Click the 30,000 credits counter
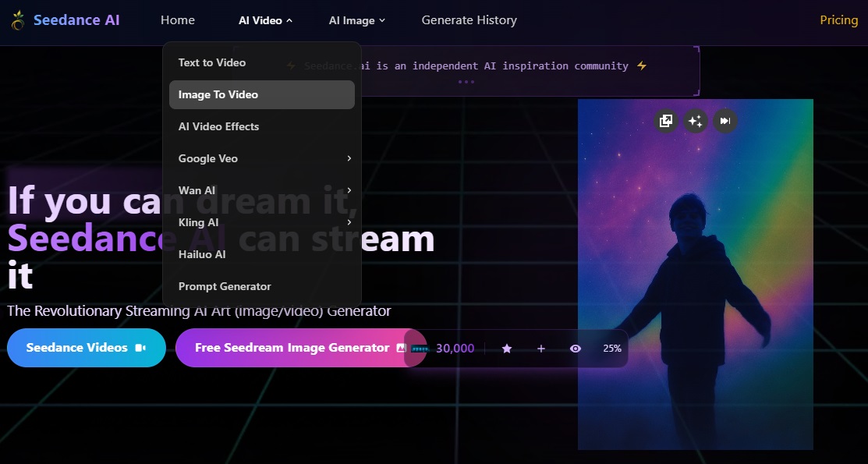 [455, 349]
